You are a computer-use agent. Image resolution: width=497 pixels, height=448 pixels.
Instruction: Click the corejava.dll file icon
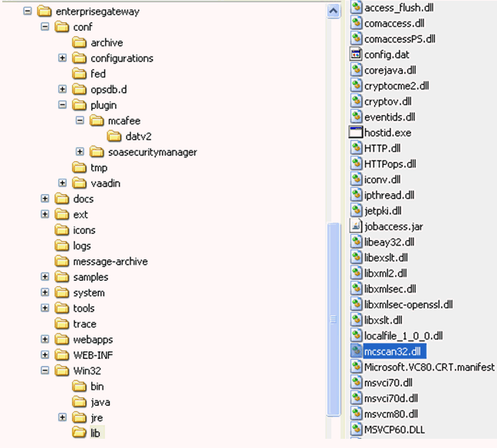tap(356, 70)
